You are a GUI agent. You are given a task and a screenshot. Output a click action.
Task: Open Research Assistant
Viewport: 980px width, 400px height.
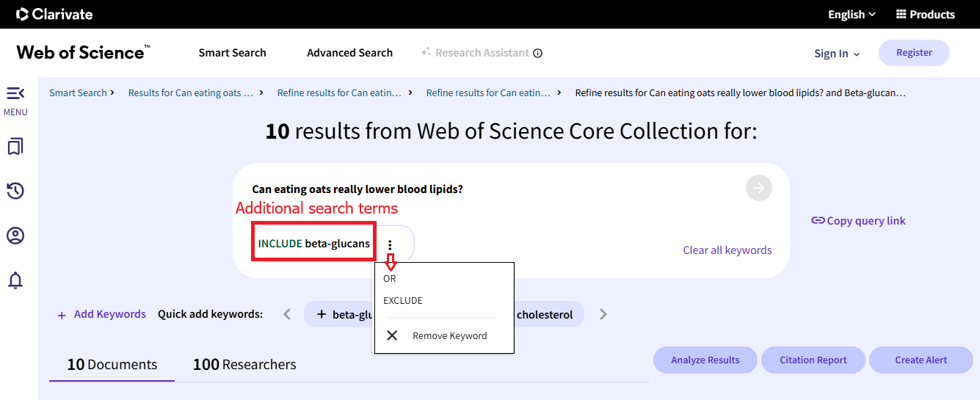click(x=475, y=53)
